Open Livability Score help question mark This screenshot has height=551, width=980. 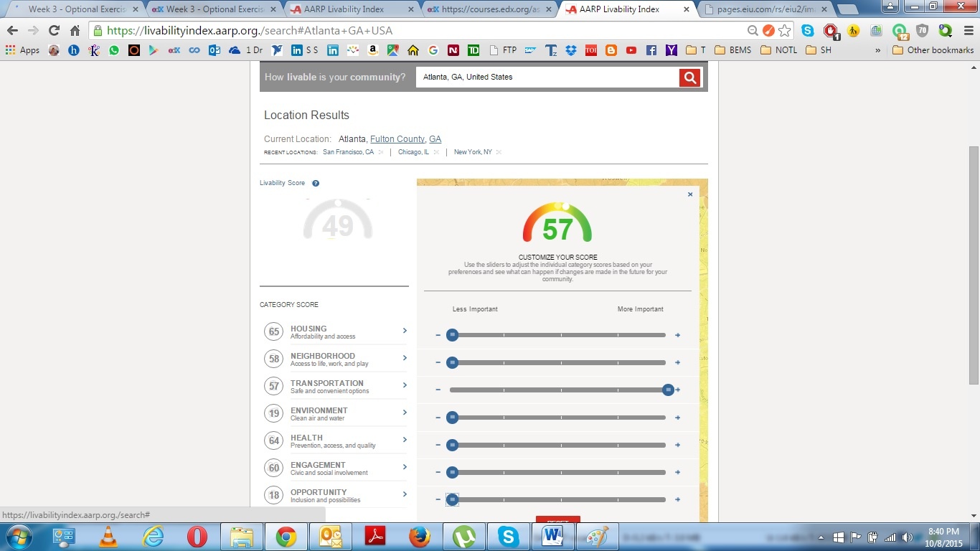tap(316, 184)
